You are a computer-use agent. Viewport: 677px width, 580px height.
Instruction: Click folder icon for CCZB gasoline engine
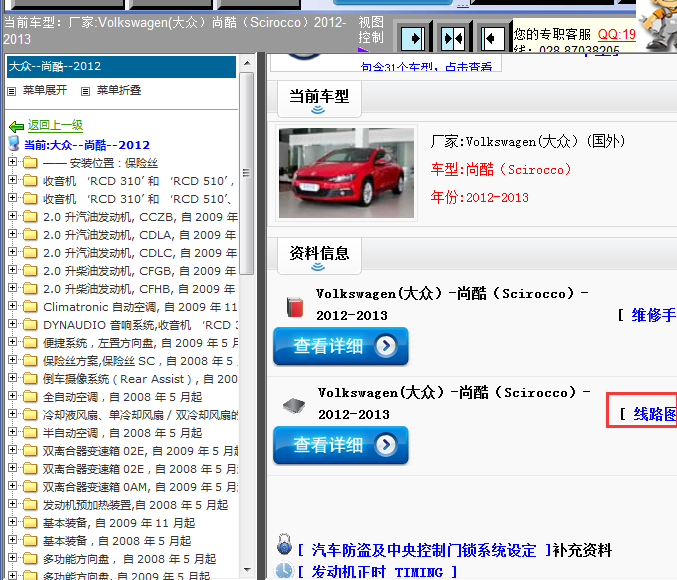30,216
